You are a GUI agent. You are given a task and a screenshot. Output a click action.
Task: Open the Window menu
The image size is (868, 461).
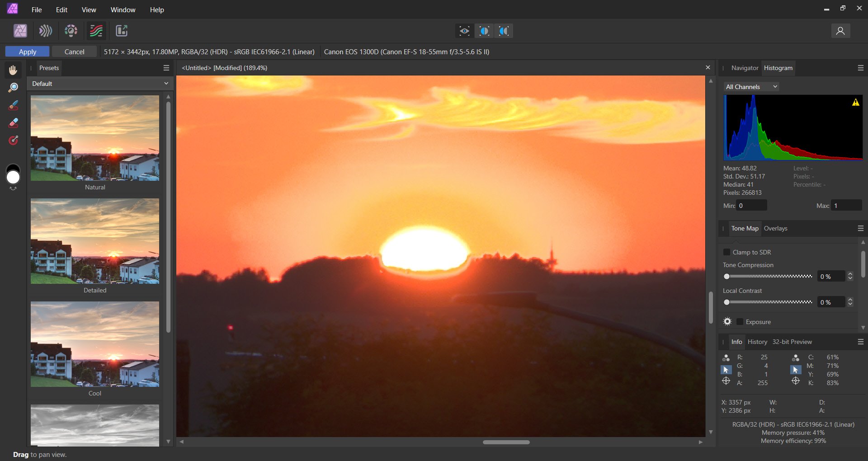tap(123, 9)
